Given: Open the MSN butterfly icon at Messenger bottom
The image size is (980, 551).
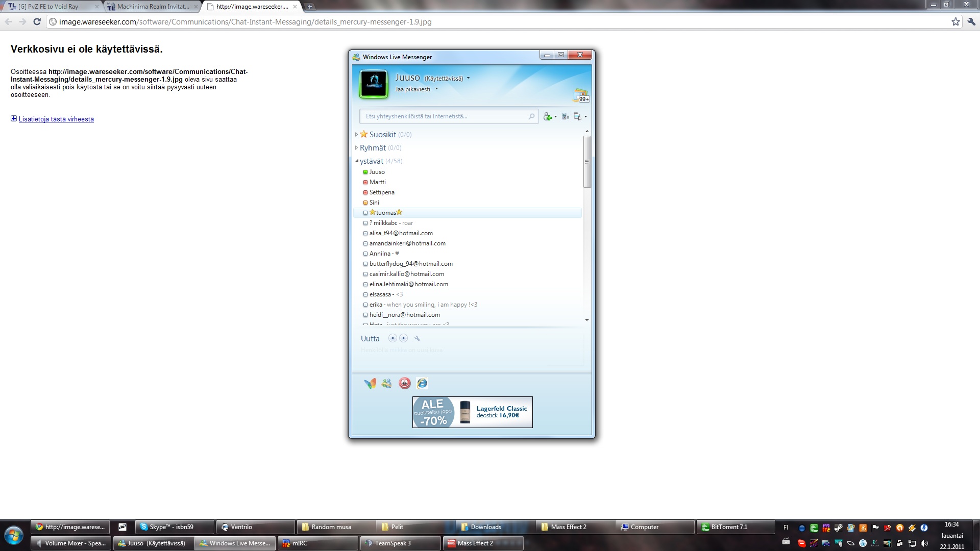Looking at the screenshot, I should click(x=370, y=383).
